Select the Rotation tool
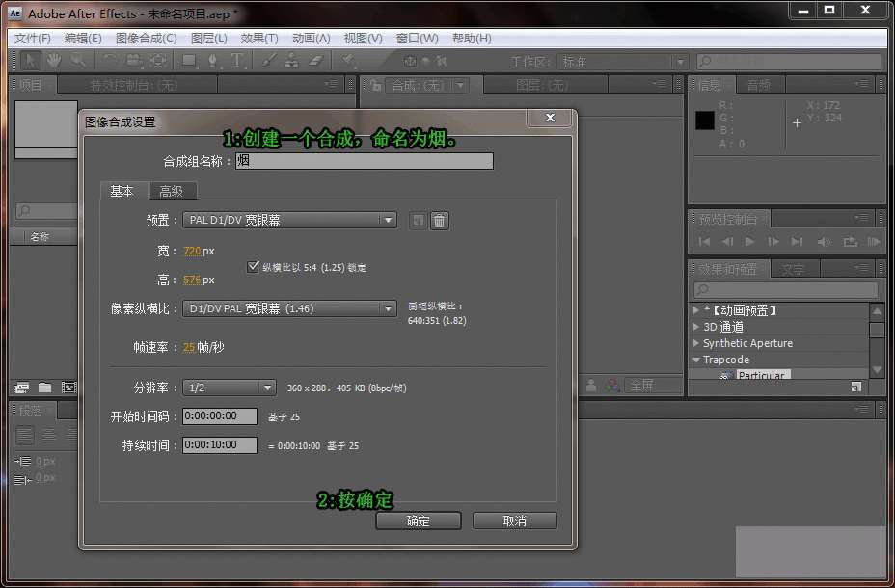This screenshot has width=895, height=588. pos(110,61)
